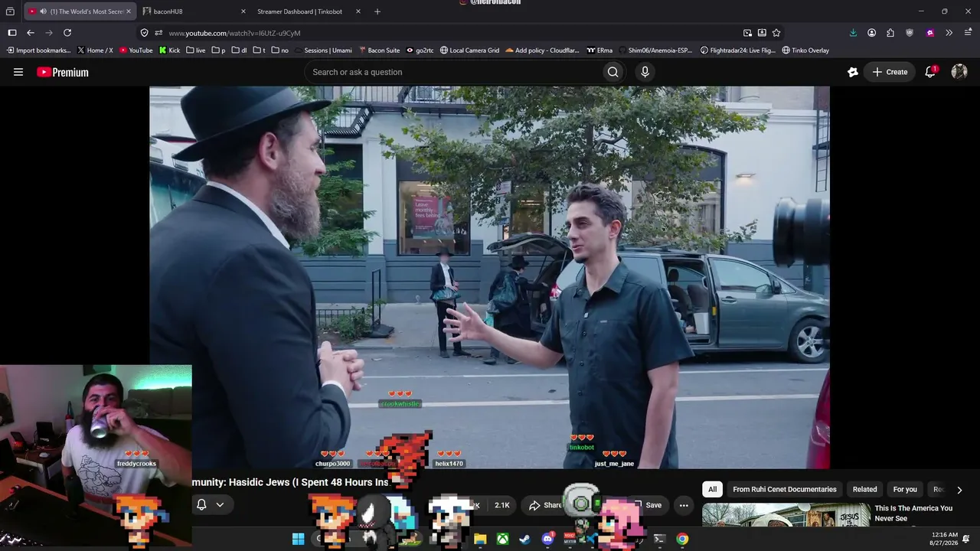Go back with the browser back arrow
The width and height of the screenshot is (980, 551).
click(31, 33)
